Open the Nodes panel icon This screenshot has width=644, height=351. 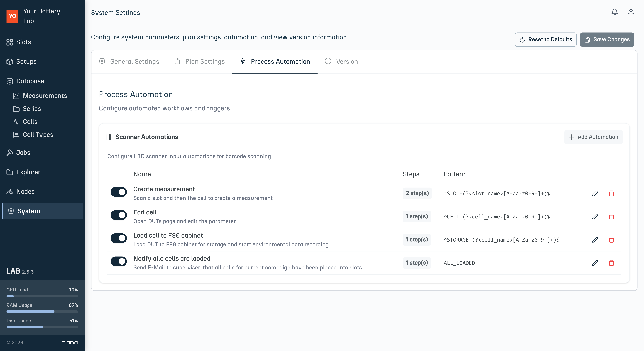(x=10, y=192)
